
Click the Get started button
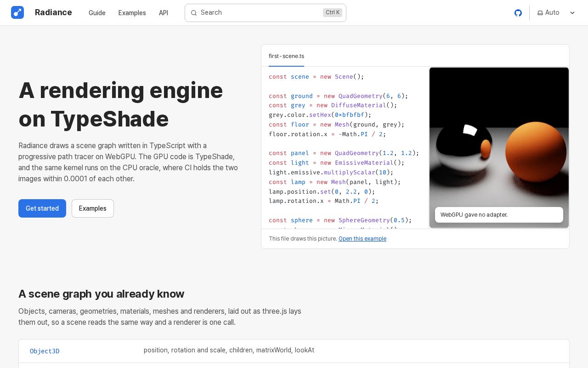[x=42, y=208]
